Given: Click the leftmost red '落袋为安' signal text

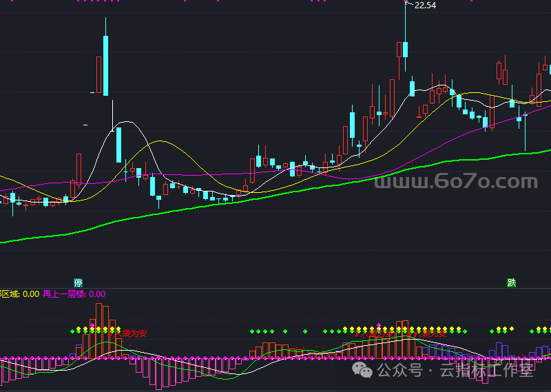Looking at the screenshot, I should tap(134, 333).
